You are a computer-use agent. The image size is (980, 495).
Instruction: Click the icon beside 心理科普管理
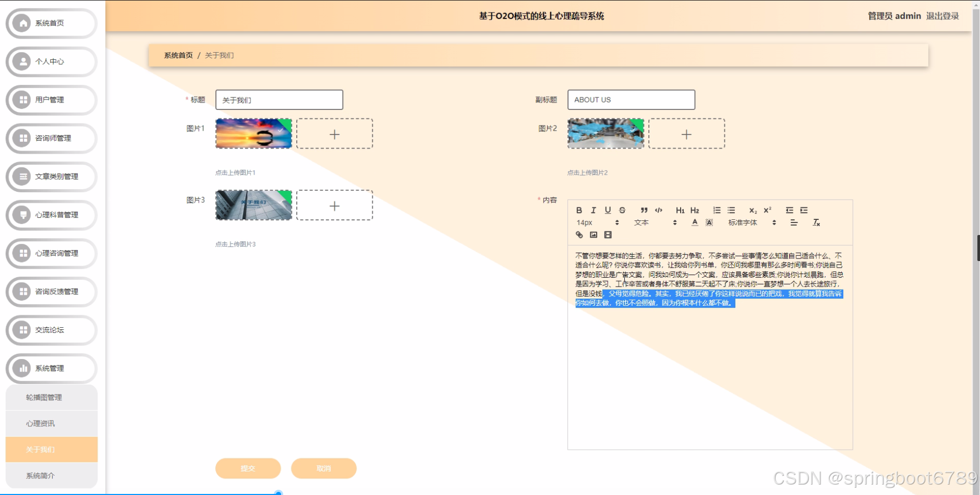(22, 215)
